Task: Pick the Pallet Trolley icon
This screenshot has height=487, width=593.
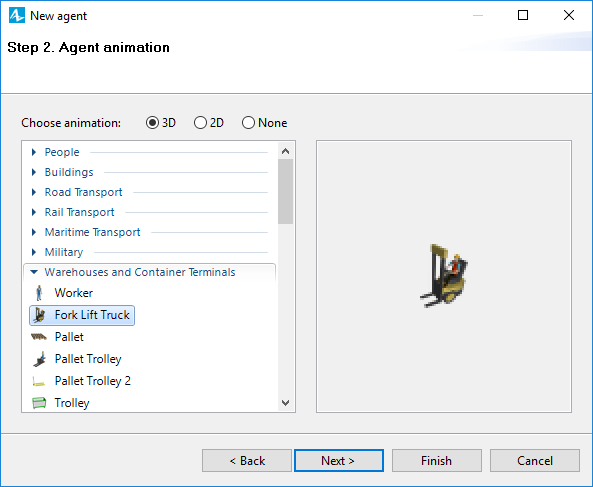Action: coord(39,359)
